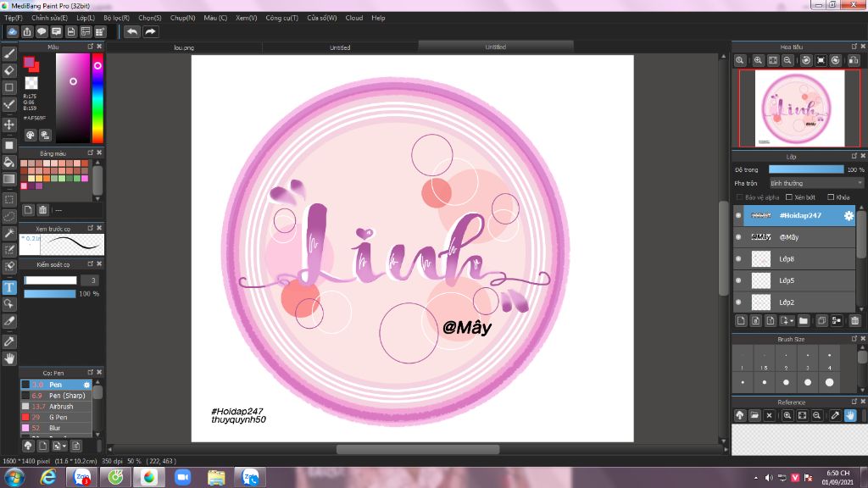This screenshot has height=488, width=868.
Task: Open settings gear of #Hoidap247 layer
Action: tap(849, 216)
